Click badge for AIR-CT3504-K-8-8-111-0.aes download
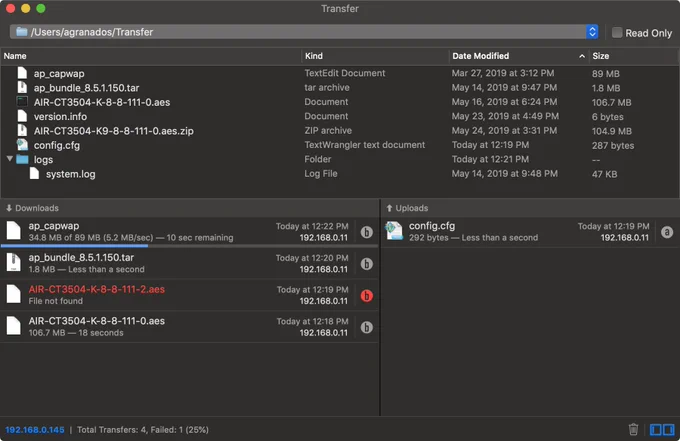Image resolution: width=680 pixels, height=441 pixels. pyautogui.click(x=366, y=327)
